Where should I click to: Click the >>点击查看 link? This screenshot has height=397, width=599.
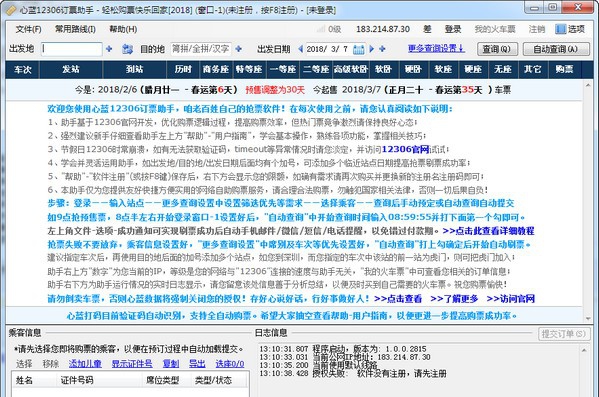coord(398,298)
